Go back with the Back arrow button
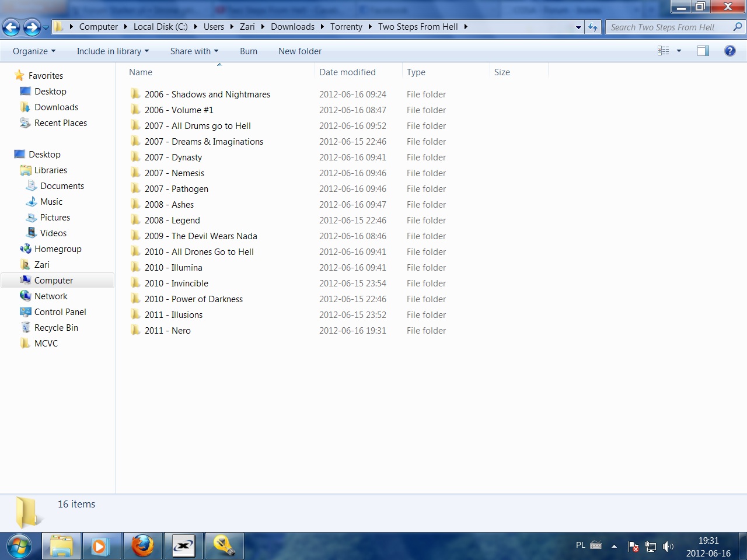Image resolution: width=747 pixels, height=560 pixels. pyautogui.click(x=11, y=27)
